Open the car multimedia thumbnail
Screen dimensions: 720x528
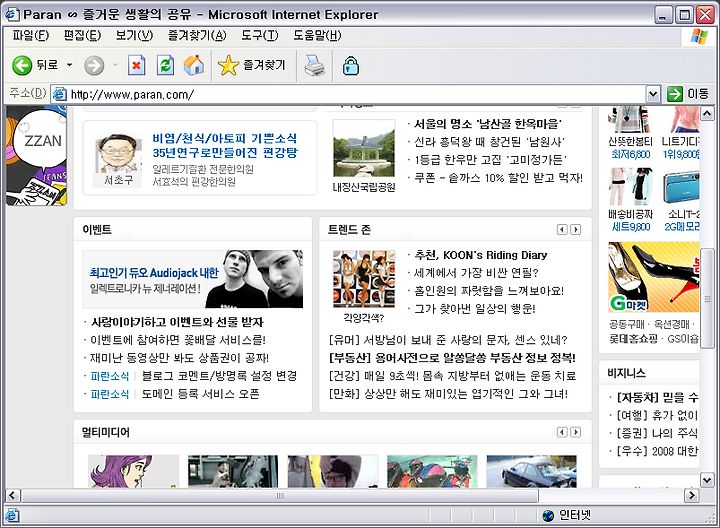[x=531, y=471]
